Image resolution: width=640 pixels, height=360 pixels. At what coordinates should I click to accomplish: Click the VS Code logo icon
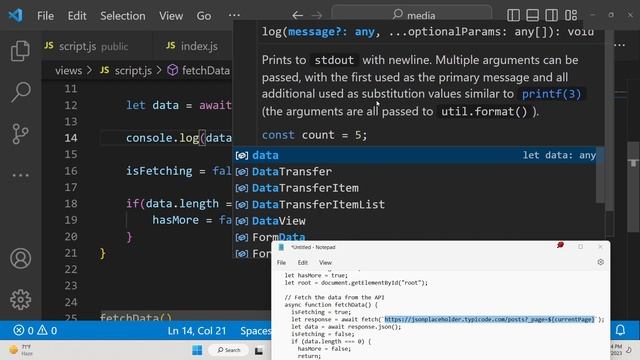16,16
